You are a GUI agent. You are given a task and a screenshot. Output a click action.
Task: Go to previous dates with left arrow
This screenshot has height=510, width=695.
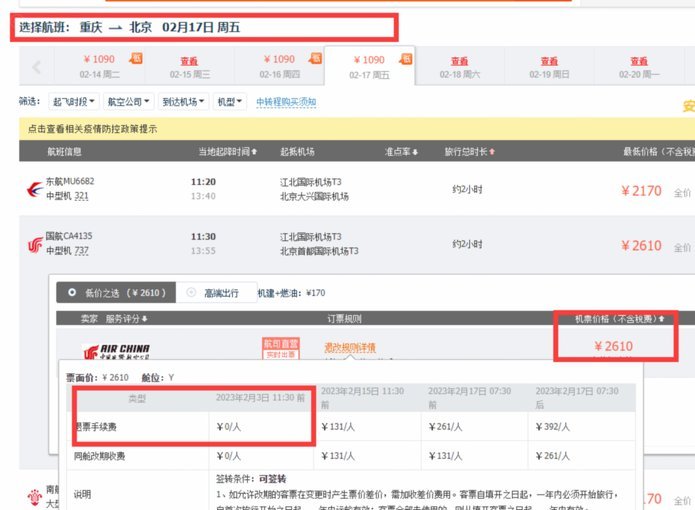(x=36, y=67)
